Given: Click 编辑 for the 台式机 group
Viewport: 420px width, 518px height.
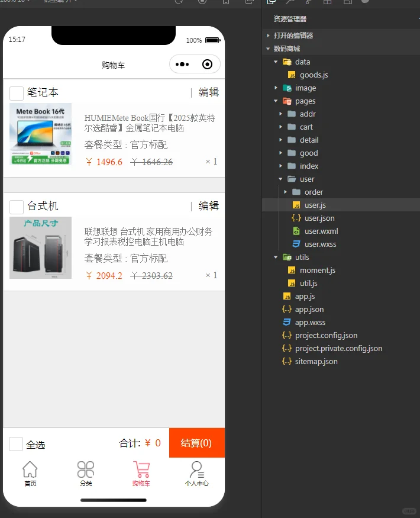Looking at the screenshot, I should 208,206.
